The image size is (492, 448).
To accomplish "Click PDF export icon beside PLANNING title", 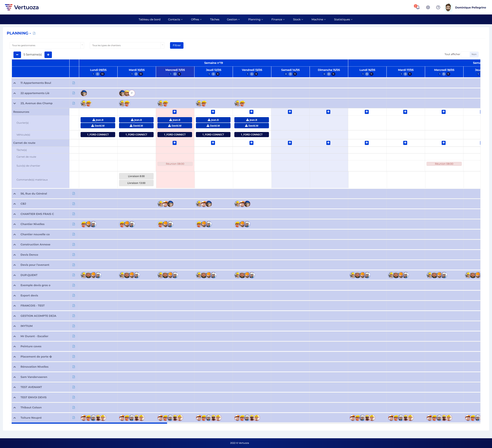I will point(34,33).
